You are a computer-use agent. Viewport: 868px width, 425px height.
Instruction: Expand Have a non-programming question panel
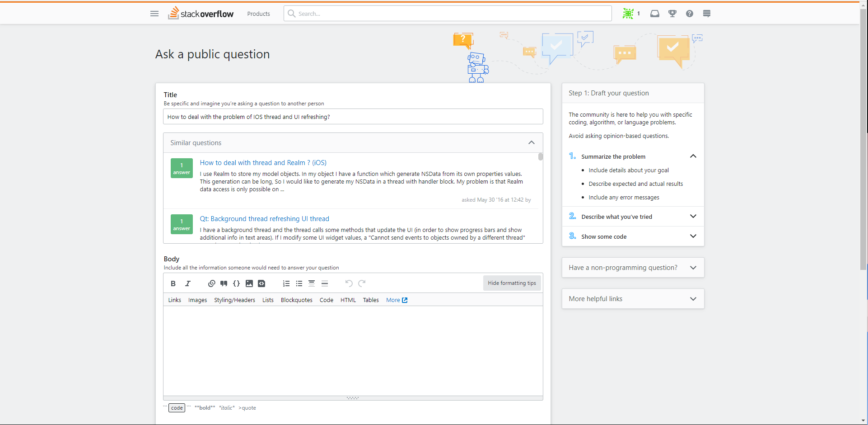(693, 268)
